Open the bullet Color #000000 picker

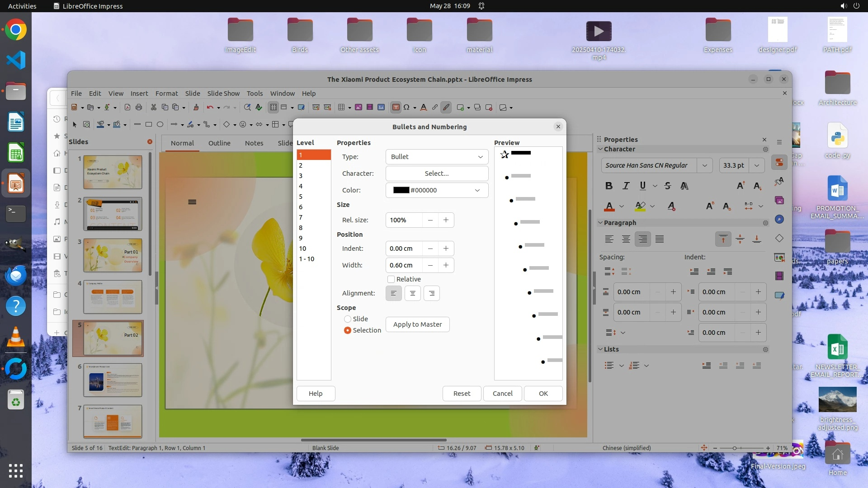coord(436,190)
